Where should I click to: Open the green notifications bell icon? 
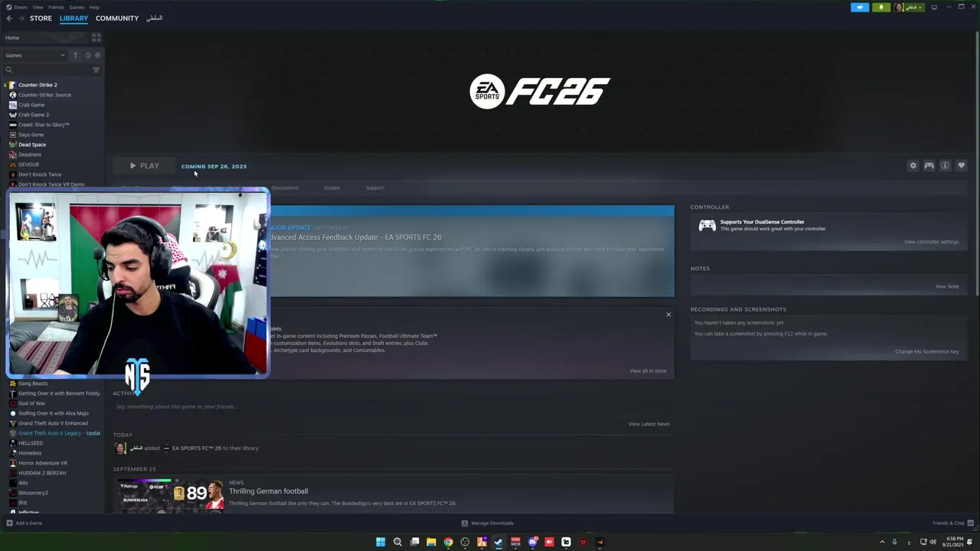[x=880, y=7]
